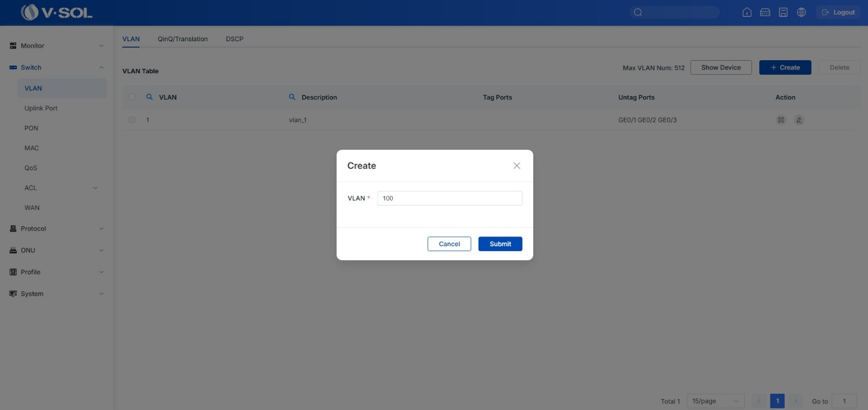Click the edit icon for VLAN 1
Image resolution: width=868 pixels, height=410 pixels.
[799, 120]
